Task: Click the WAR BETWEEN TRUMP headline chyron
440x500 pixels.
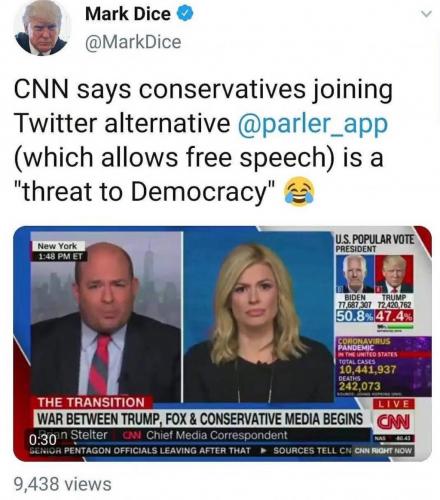Action: (x=200, y=418)
